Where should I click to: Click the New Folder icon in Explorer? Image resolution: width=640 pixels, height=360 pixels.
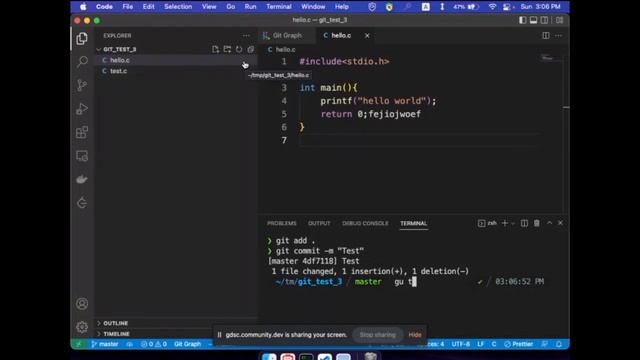click(x=227, y=49)
